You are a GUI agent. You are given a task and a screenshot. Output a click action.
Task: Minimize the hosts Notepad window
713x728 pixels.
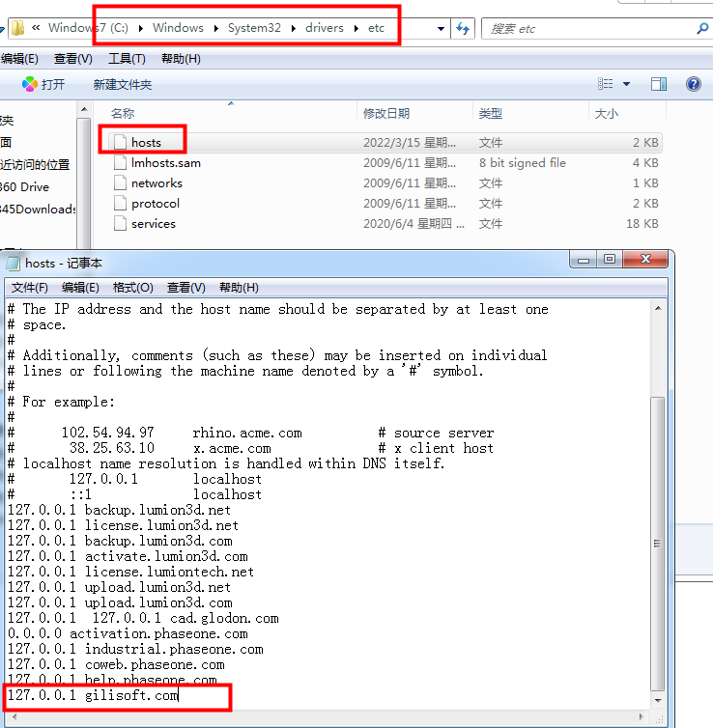(584, 260)
